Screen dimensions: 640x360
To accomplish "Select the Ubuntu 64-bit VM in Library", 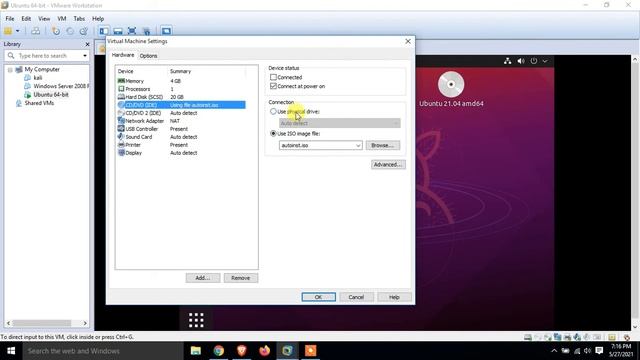I will [x=51, y=95].
